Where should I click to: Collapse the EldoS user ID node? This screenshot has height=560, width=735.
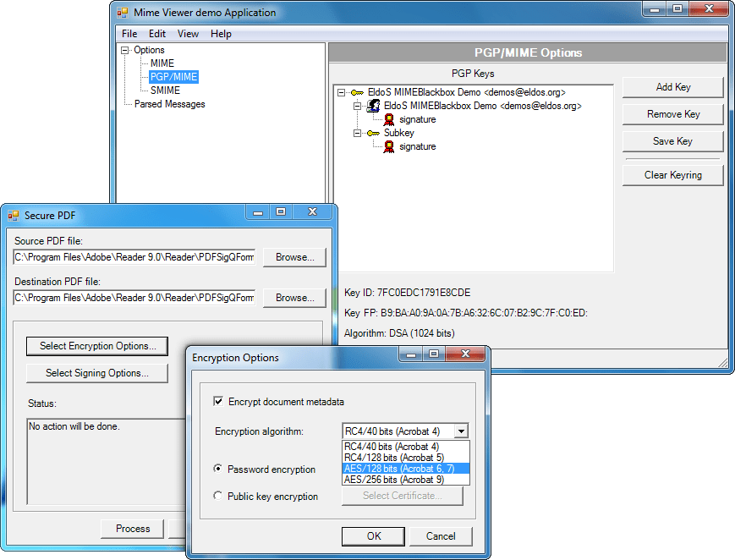[x=357, y=106]
